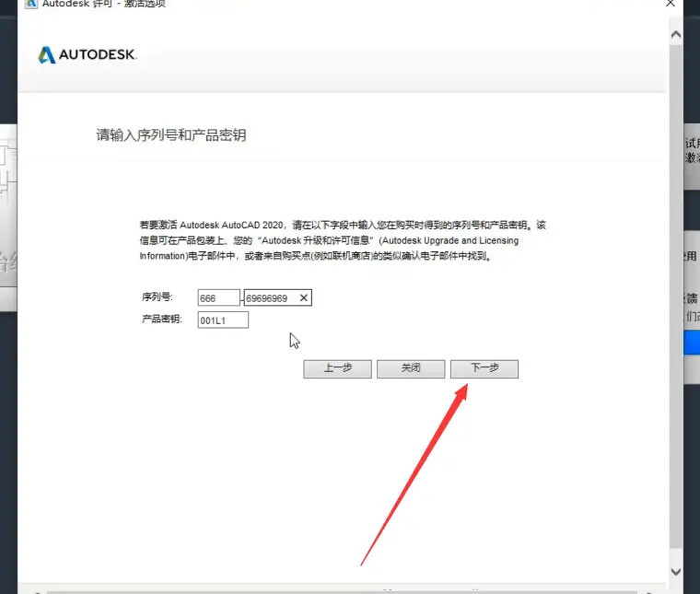
Task: Focus the product key field 001L1
Action: (223, 320)
